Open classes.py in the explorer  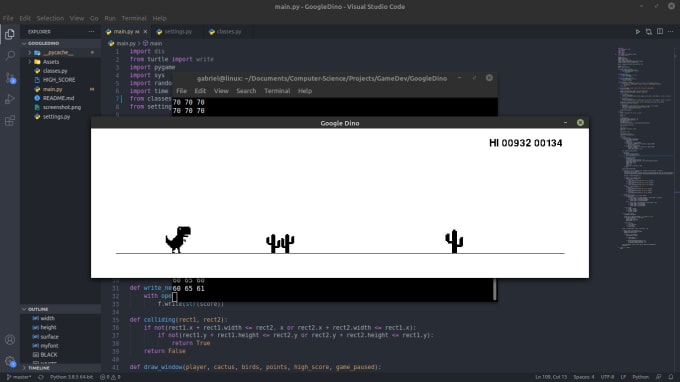pyautogui.click(x=61, y=71)
